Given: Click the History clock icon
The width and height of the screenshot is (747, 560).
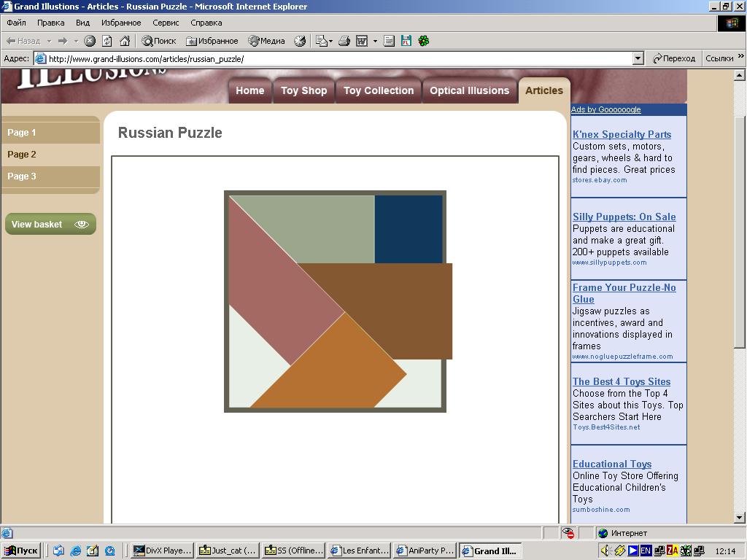Looking at the screenshot, I should coord(300,41).
